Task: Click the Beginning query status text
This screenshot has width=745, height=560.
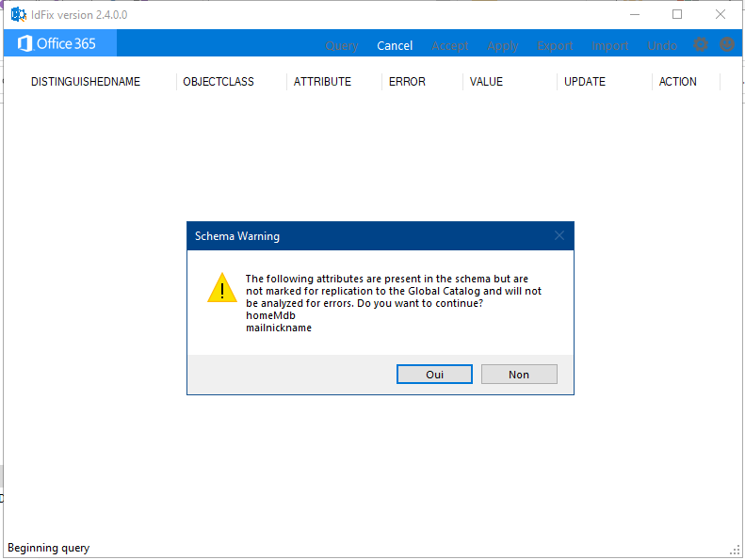Action: 48,548
